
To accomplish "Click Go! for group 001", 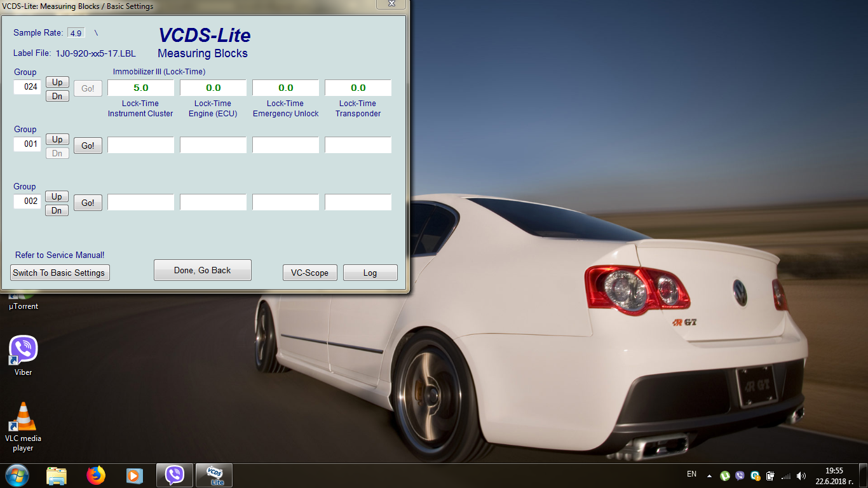I will click(88, 146).
